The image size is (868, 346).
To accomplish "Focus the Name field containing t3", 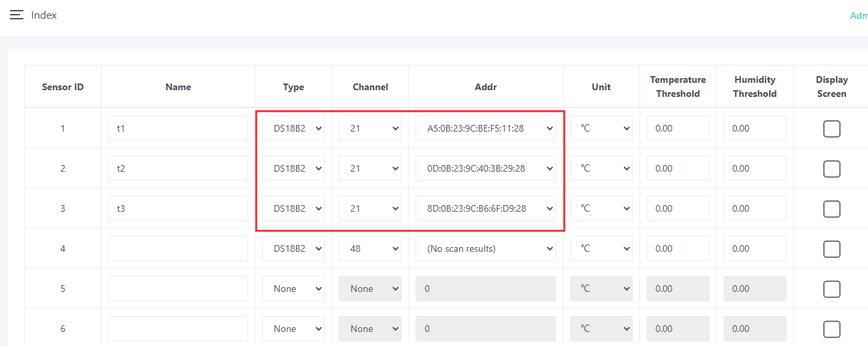I will pyautogui.click(x=178, y=208).
